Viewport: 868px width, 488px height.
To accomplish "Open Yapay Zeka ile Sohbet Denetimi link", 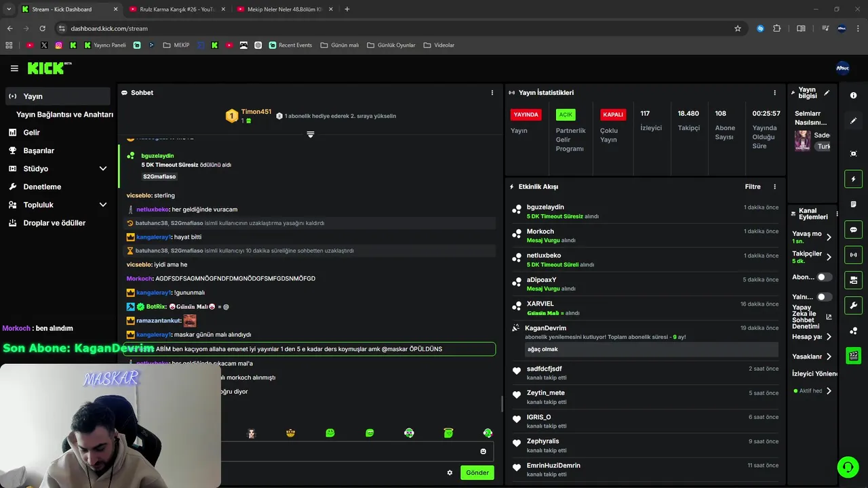I will 829,317.
